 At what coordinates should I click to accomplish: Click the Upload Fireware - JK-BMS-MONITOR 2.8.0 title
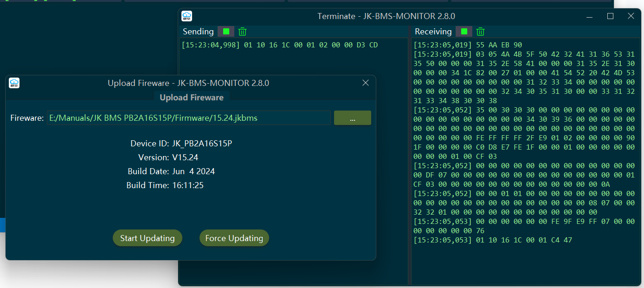tap(188, 83)
